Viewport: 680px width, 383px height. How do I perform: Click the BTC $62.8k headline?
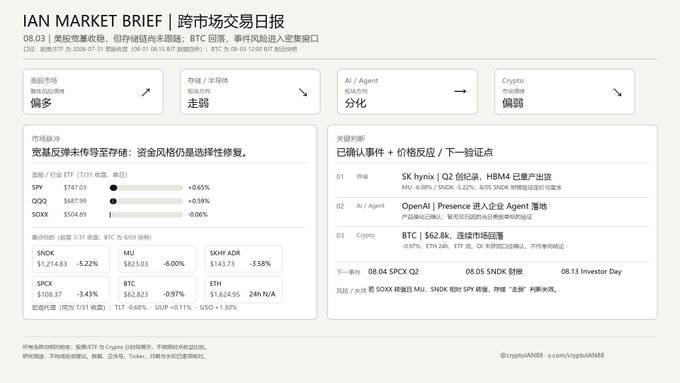coord(452,236)
